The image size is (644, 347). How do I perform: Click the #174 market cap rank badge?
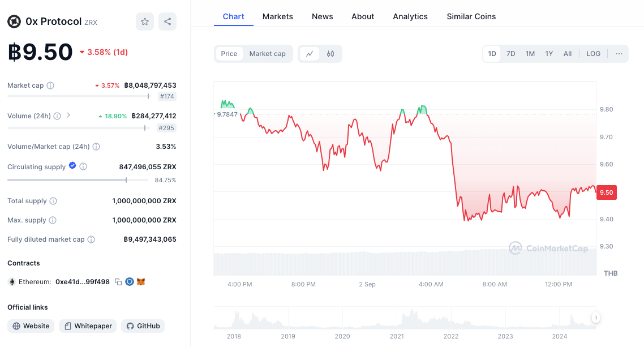click(x=167, y=96)
